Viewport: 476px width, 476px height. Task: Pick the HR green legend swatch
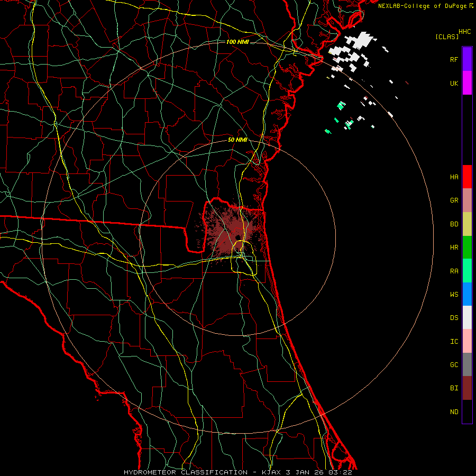click(467, 248)
